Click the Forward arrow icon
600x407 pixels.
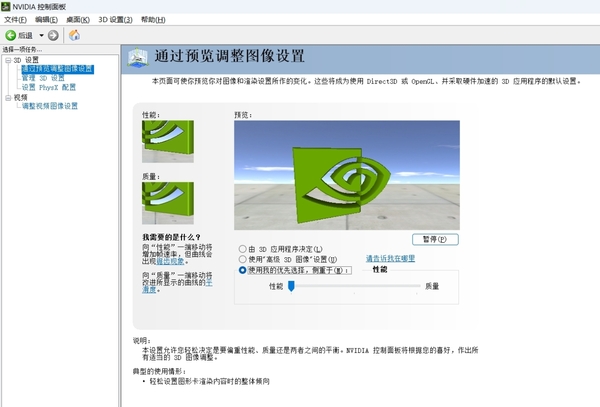coord(53,36)
